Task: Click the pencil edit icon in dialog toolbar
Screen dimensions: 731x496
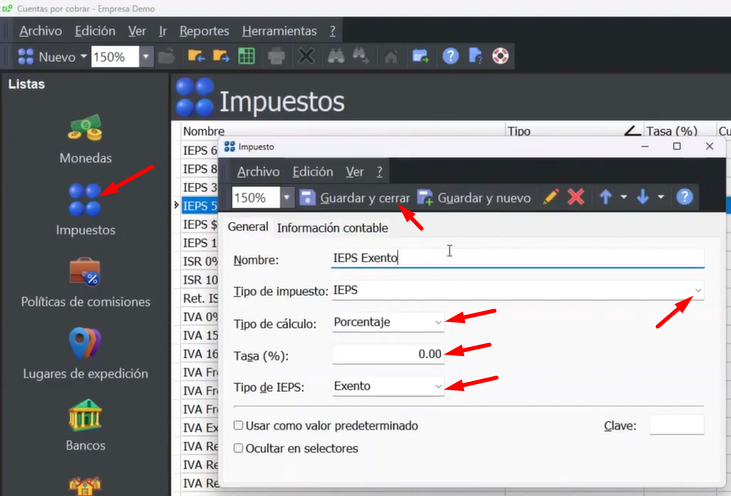Action: point(550,197)
